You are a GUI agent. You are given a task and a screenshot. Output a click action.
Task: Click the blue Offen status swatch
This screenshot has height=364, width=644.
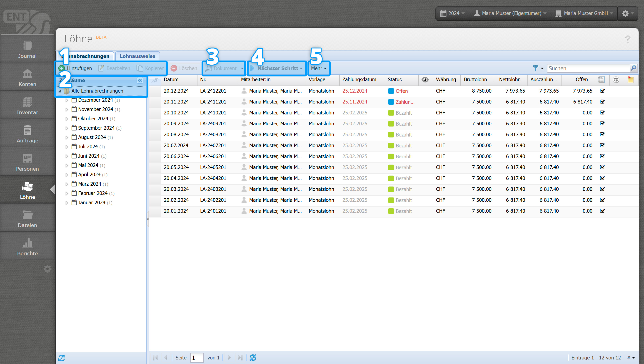391,91
